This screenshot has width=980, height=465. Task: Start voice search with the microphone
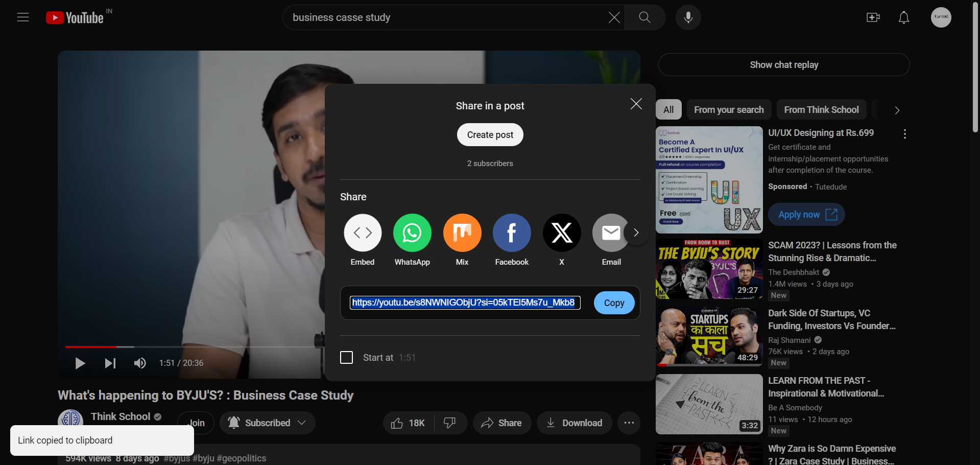688,17
